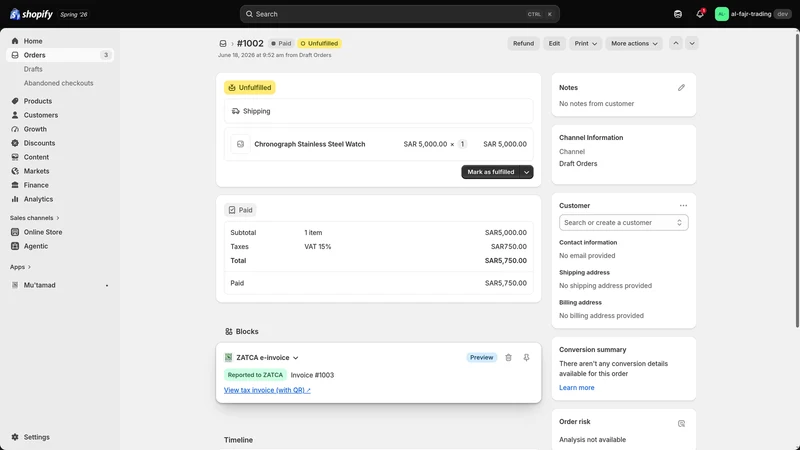The image size is (800, 450).
Task: Open the Customer section three-dot menu
Action: click(x=683, y=206)
